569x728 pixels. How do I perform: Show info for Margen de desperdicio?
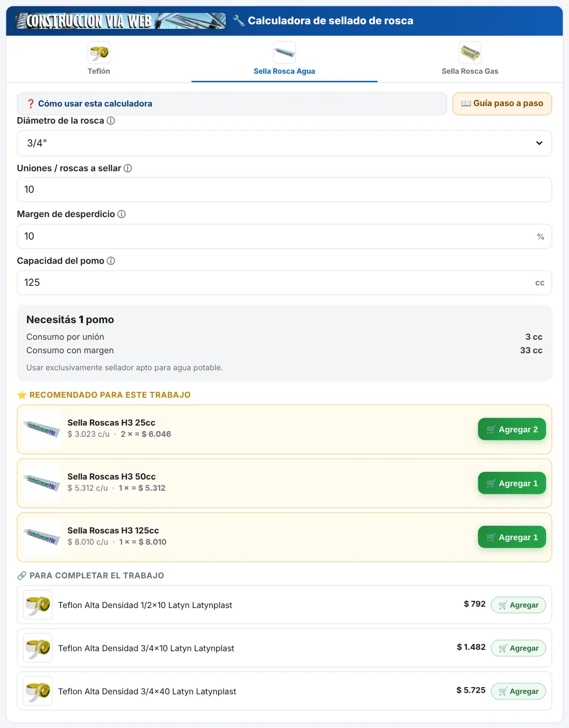pyautogui.click(x=122, y=214)
